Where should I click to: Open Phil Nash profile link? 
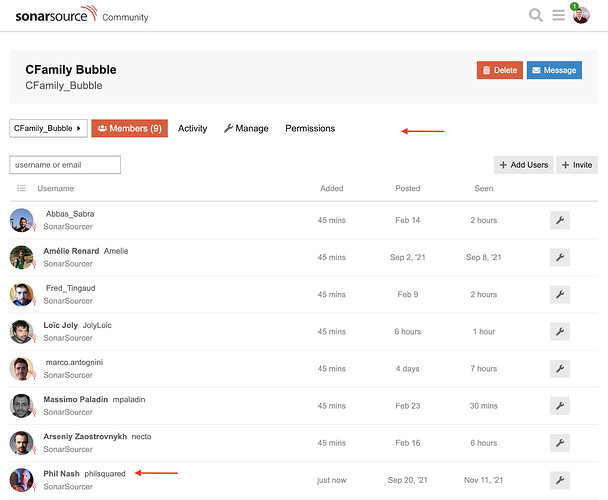pyautogui.click(x=61, y=474)
